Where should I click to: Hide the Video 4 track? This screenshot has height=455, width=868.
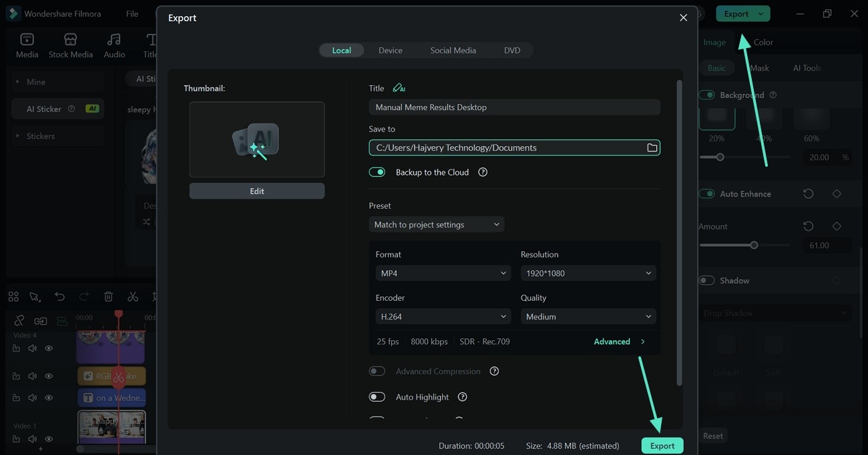click(49, 348)
